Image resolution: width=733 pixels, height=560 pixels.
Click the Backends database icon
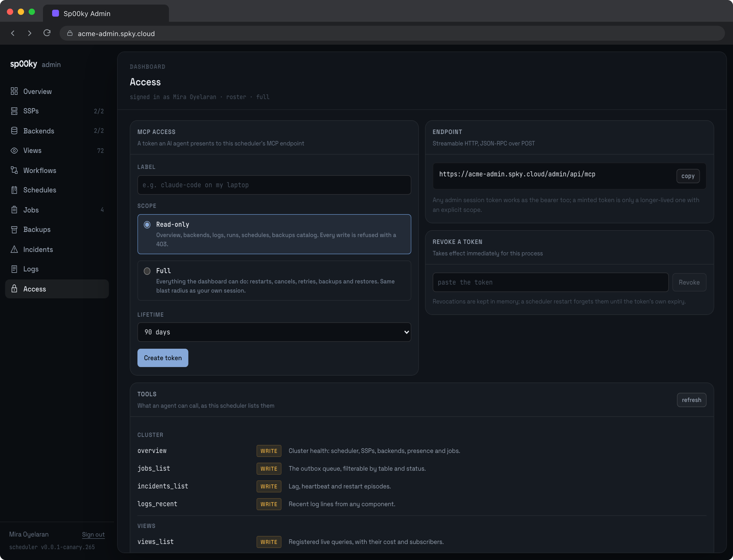coord(14,131)
